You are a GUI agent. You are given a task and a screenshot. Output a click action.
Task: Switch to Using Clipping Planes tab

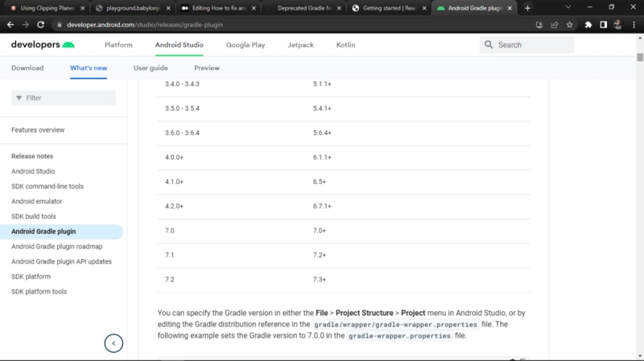click(x=47, y=8)
